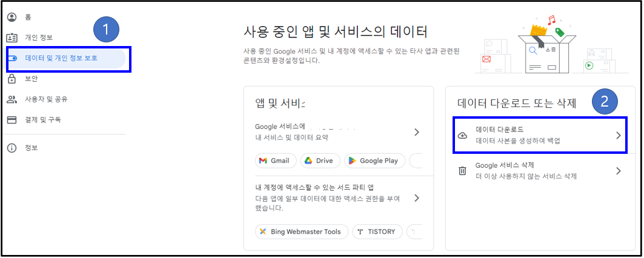Click the 데이터 사본을 생성하여 백업 text
This screenshot has height=258, width=644.
coord(518,141)
